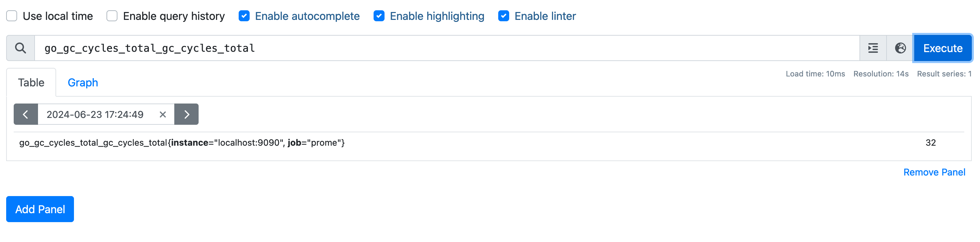The height and width of the screenshot is (242, 980).
Task: Click the 2024-06-23 timestamp field
Action: [x=95, y=114]
